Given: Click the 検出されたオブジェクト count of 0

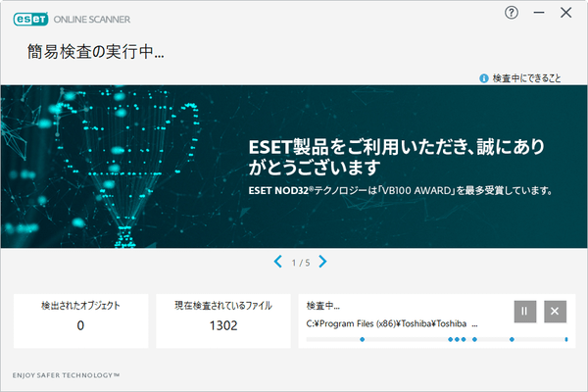Looking at the screenshot, I should [x=80, y=325].
